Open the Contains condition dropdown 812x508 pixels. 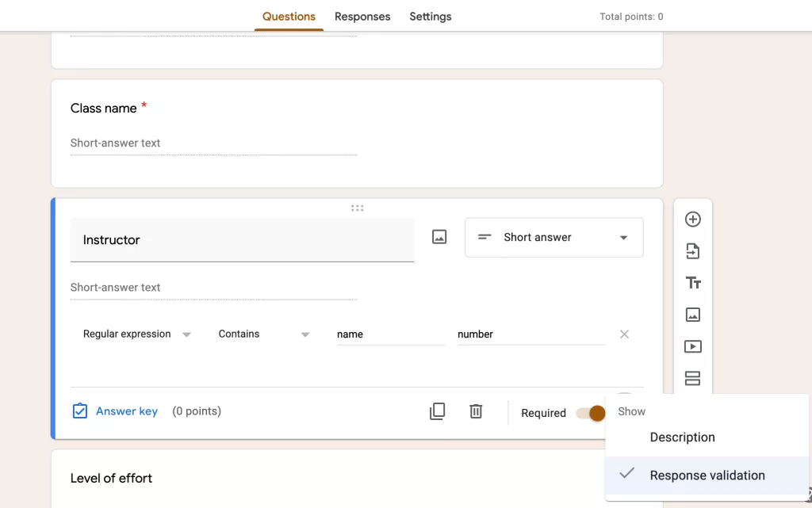(x=263, y=334)
